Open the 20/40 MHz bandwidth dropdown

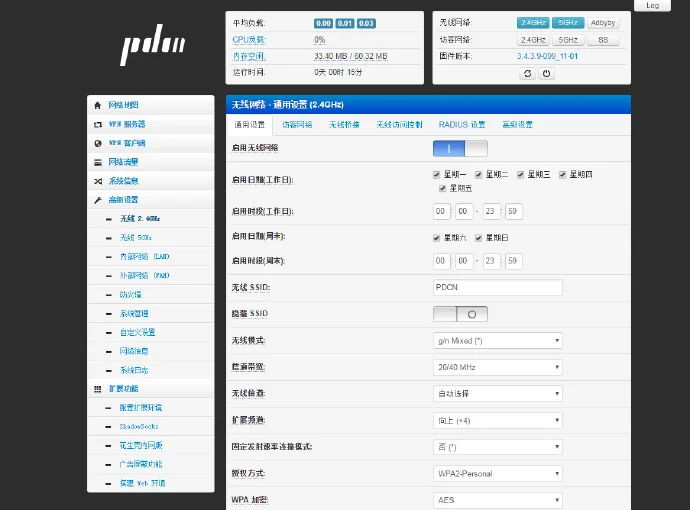498,367
